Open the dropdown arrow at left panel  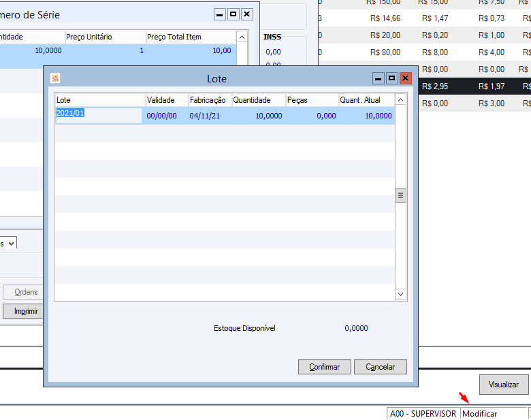[11, 244]
